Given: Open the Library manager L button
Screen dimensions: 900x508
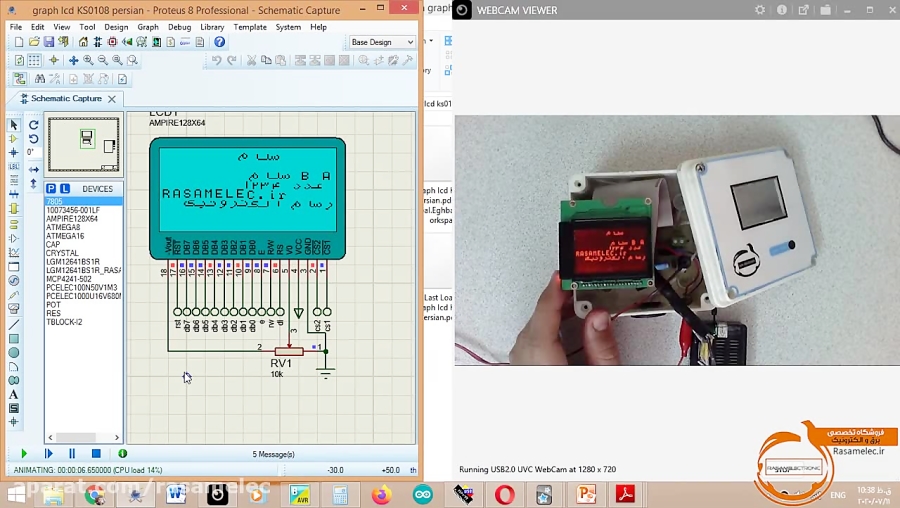Looking at the screenshot, I should pyautogui.click(x=65, y=189).
